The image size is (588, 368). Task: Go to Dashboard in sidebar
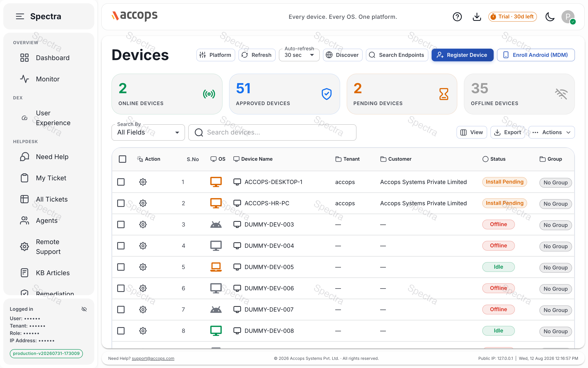coord(49,58)
